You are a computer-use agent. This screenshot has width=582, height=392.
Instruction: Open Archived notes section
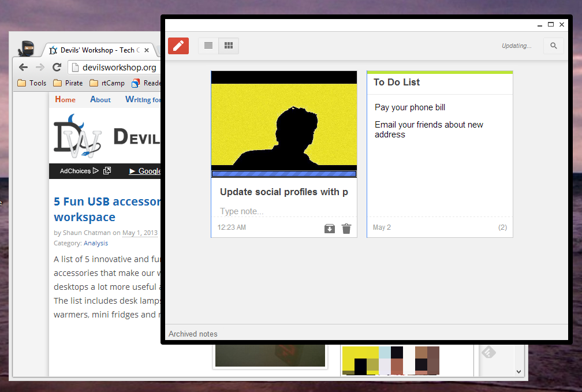(193, 334)
